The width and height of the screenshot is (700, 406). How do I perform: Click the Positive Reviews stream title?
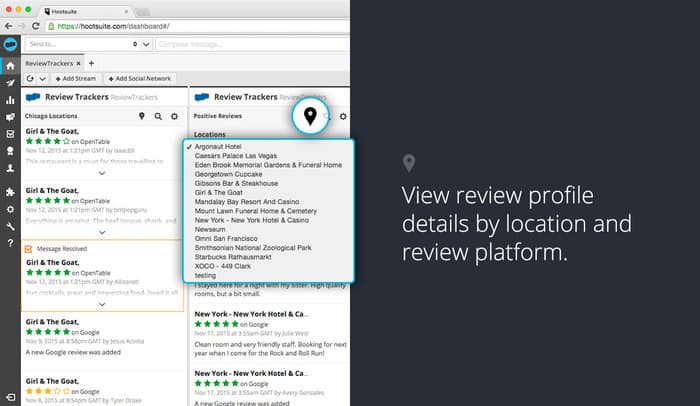tap(217, 116)
